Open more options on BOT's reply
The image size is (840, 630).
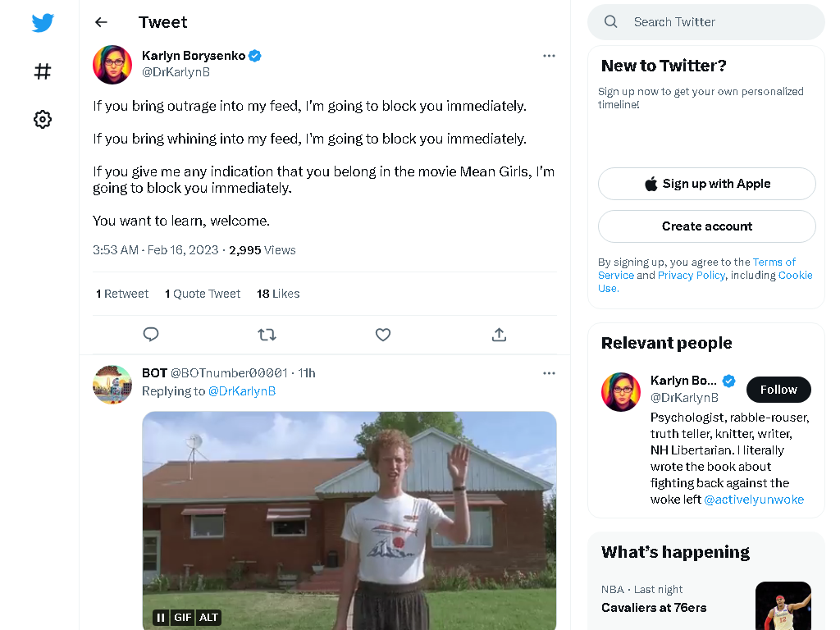pos(549,373)
